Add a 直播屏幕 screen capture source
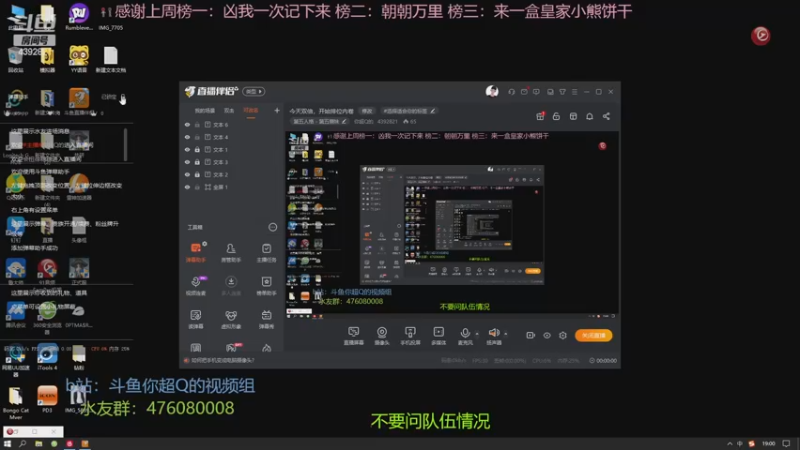This screenshot has height=450, width=800. (354, 335)
